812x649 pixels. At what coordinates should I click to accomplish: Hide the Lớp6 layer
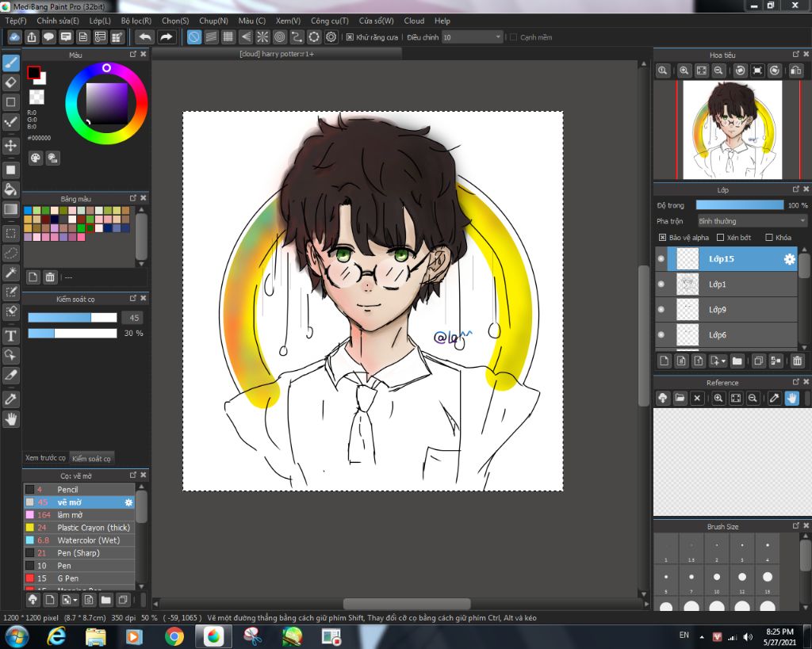661,335
